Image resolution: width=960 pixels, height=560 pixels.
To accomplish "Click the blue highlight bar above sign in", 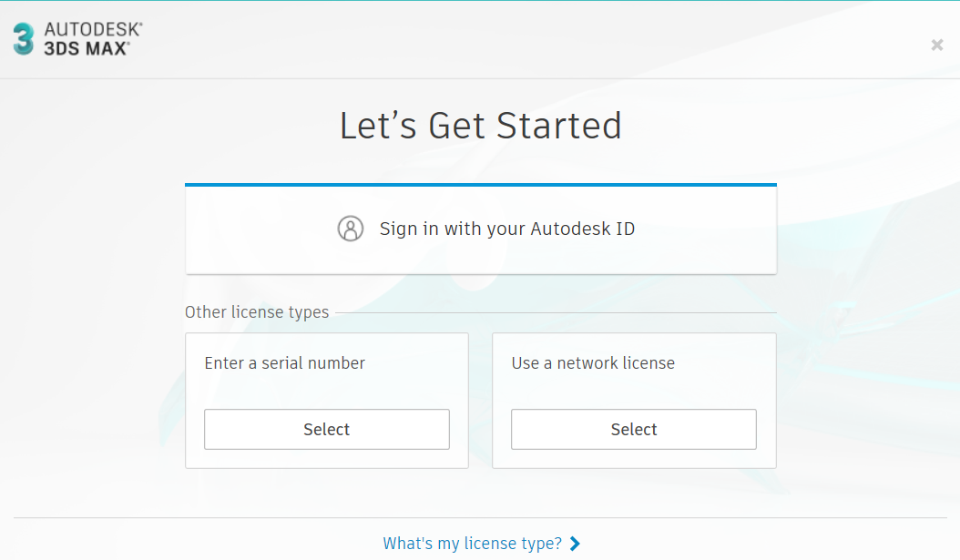I will [481, 183].
